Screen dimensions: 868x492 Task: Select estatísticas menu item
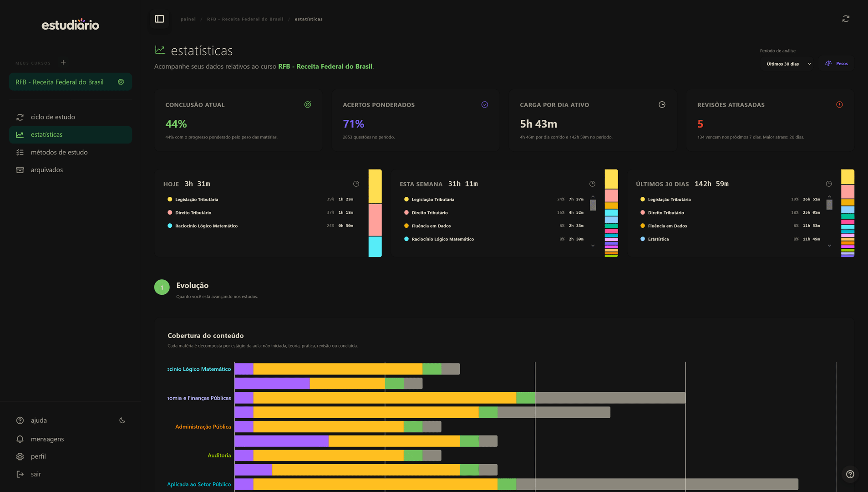click(x=71, y=135)
